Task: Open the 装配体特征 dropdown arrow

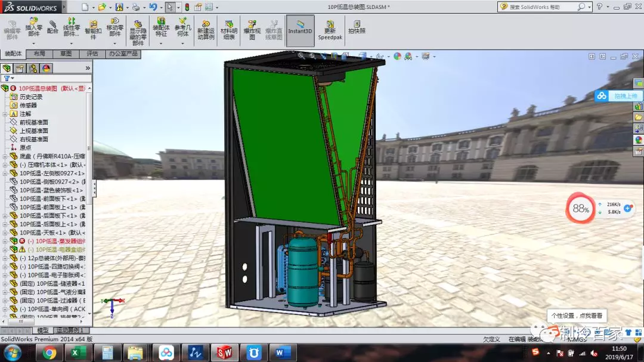Action: (x=161, y=43)
